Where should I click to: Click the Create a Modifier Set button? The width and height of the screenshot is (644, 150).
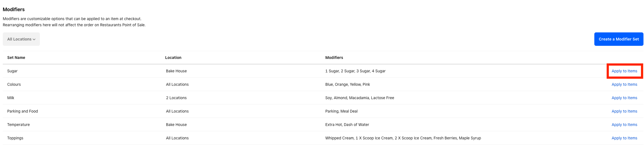[x=619, y=39]
